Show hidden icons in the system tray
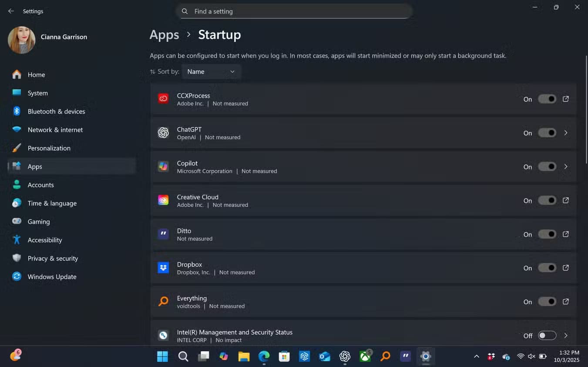The width and height of the screenshot is (588, 367). point(477,357)
